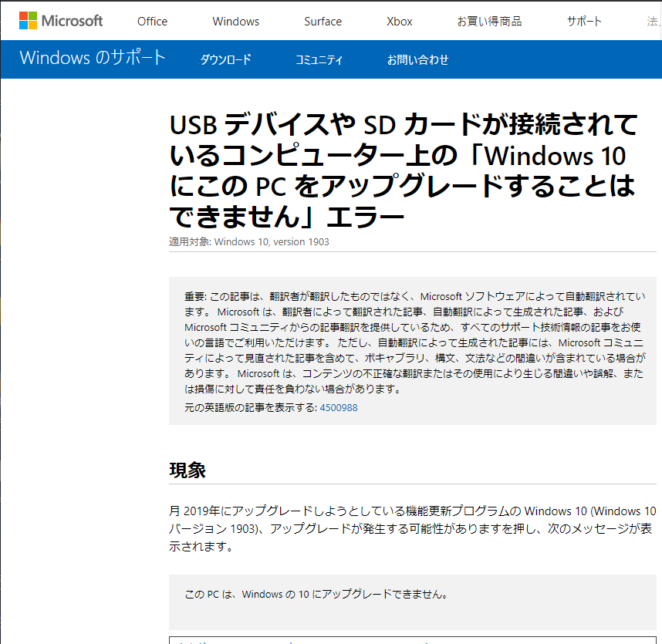This screenshot has width=662, height=644.
Task: Open the original English article link 4500988
Action: [x=339, y=408]
